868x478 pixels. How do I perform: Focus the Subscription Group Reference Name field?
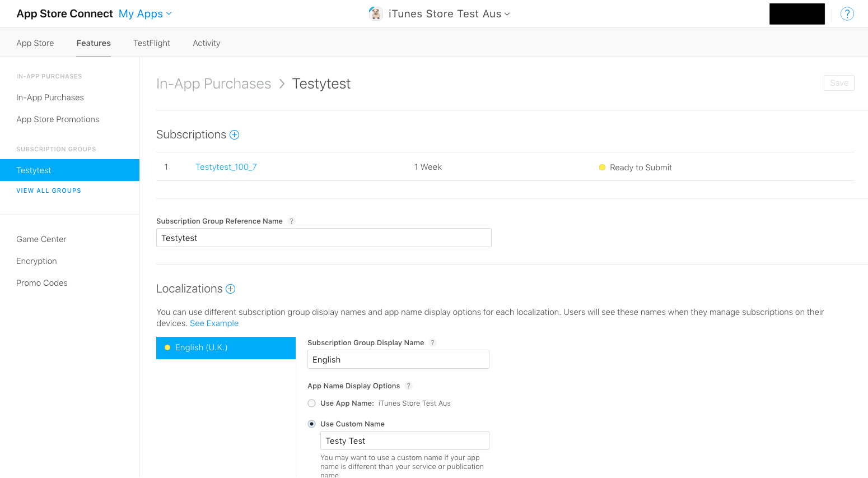(324, 238)
